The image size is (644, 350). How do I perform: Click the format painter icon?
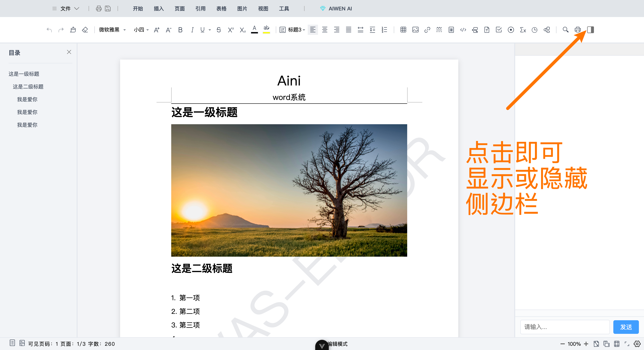(73, 30)
